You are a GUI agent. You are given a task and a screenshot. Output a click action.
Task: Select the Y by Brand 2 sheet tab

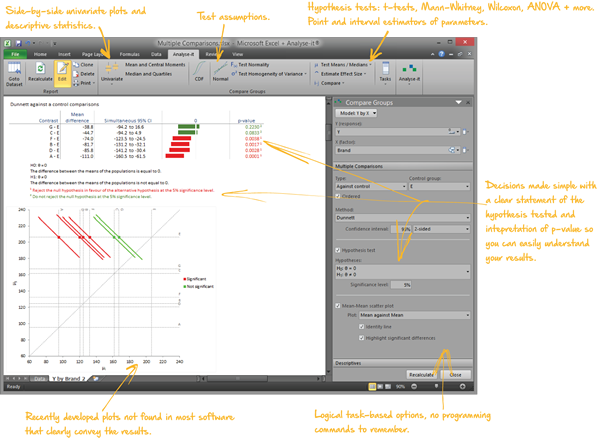69,379
